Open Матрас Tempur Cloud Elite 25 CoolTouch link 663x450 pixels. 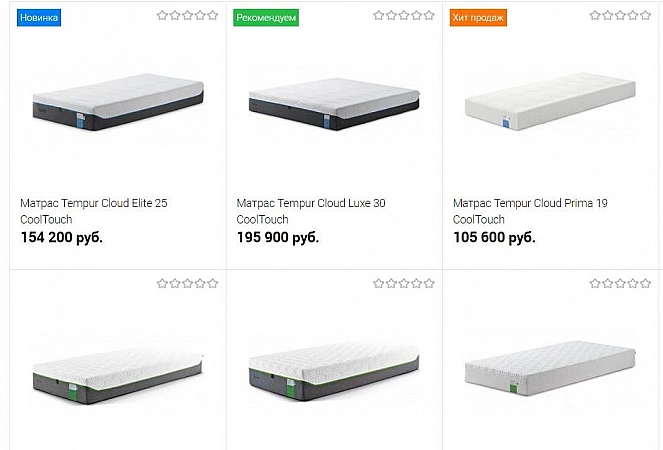click(x=93, y=210)
